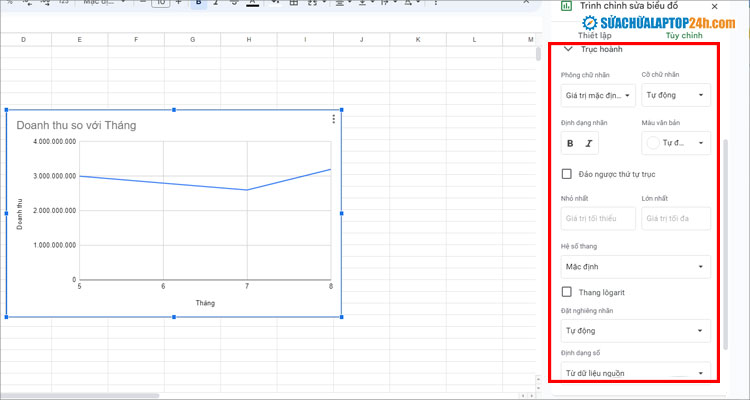Enable Đảo ngược thứ tự trục checkbox
750x400 pixels.
pos(567,174)
